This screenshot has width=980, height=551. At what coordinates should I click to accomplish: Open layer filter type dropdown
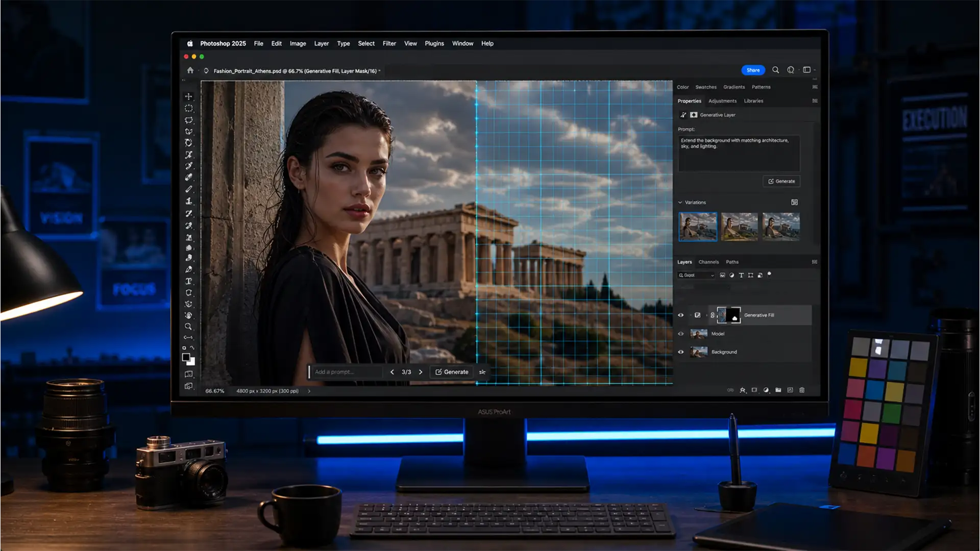pyautogui.click(x=697, y=275)
